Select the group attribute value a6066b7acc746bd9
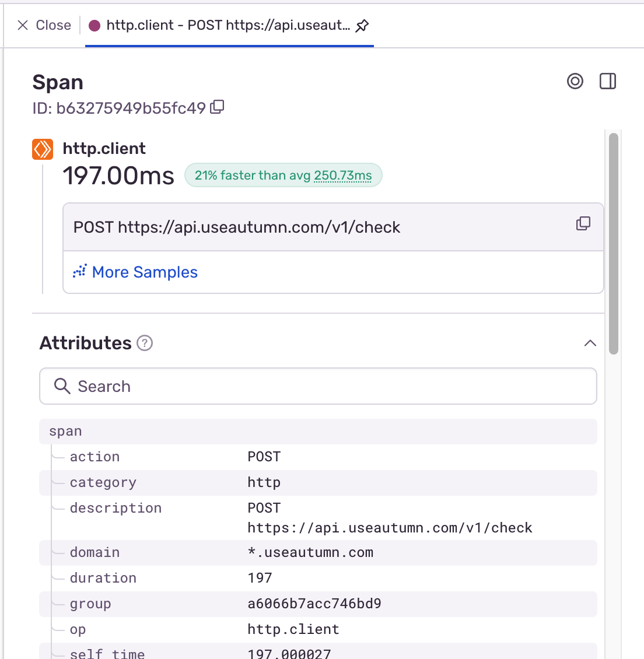This screenshot has height=659, width=644. coord(314,604)
